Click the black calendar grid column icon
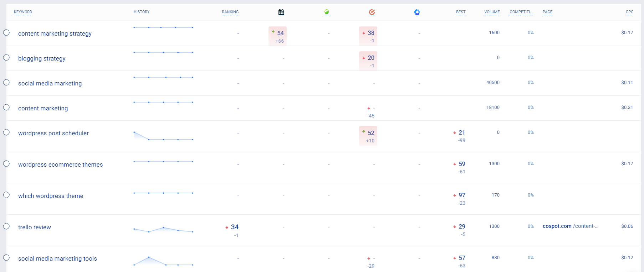This screenshot has width=644, height=272. (x=281, y=12)
